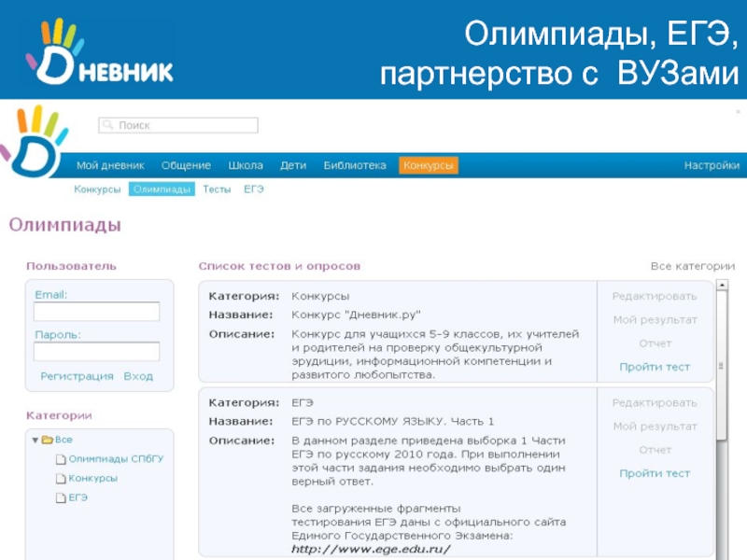This screenshot has height=560, width=747.
Task: Open the http://www.ege.edu.ru/ link
Action: [x=371, y=549]
